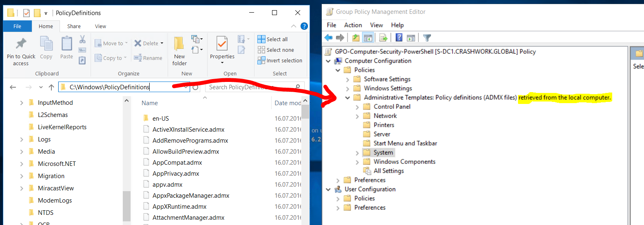Select the Preferences node under User Configuration

365,207
